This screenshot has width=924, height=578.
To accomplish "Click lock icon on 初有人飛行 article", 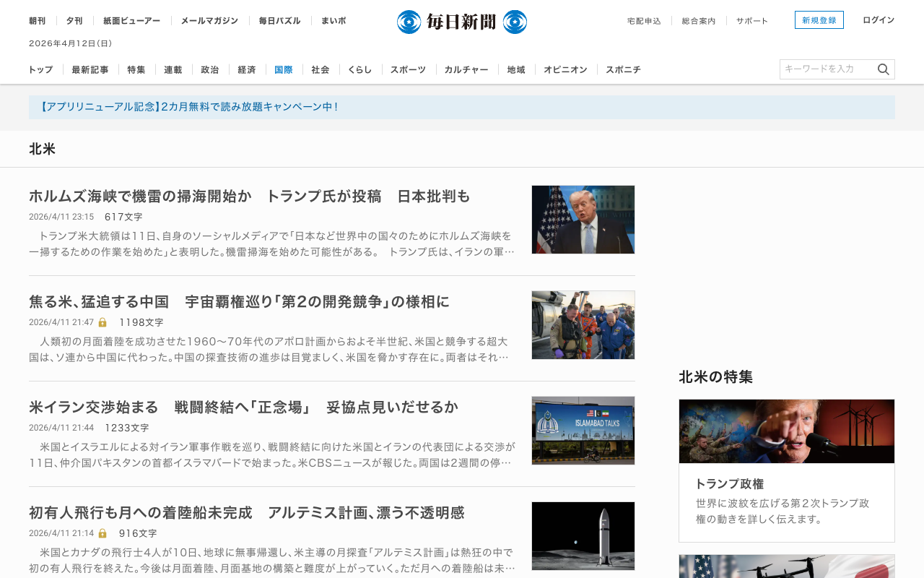I will click(x=103, y=533).
